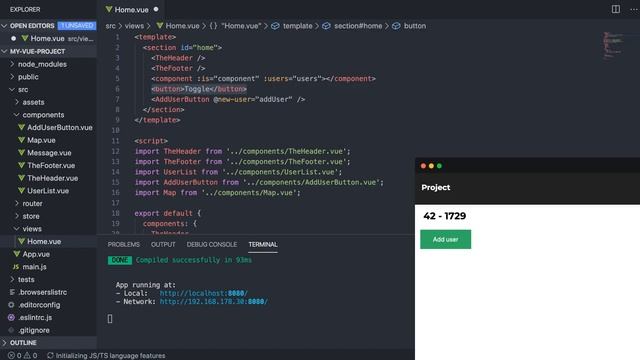This screenshot has height=360, width=640.
Task: Expand the router folder
Action: (17, 203)
